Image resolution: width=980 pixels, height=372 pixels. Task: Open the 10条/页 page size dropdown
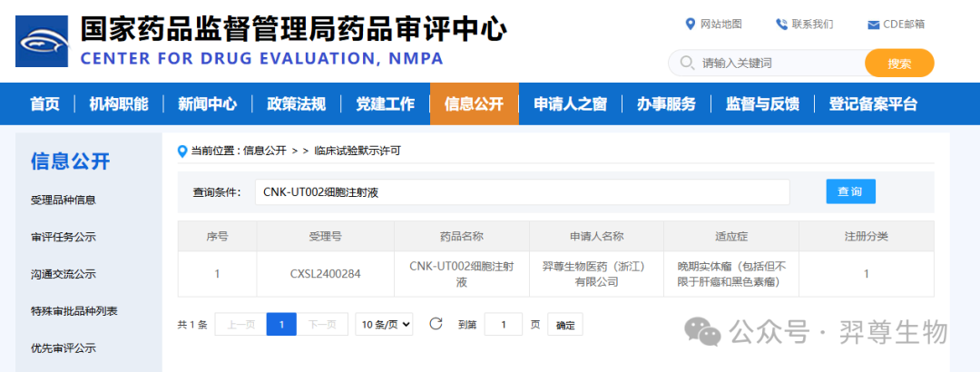pos(385,324)
